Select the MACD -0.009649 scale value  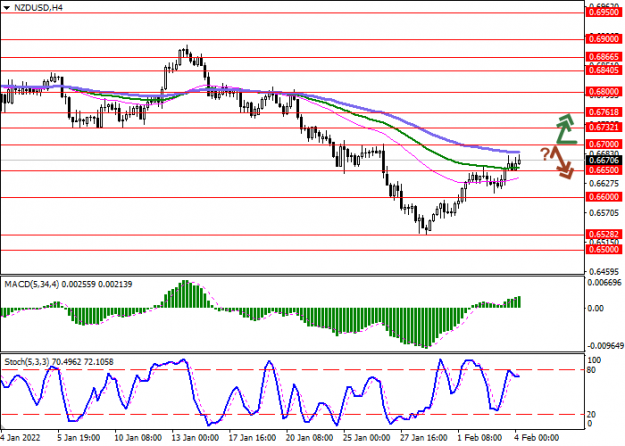pos(605,346)
